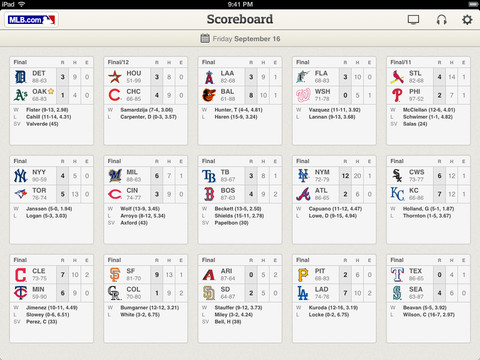The height and width of the screenshot is (360, 480).
Task: Select winning pitcher Samardzija (7-4, 3.06)
Action: (147, 110)
